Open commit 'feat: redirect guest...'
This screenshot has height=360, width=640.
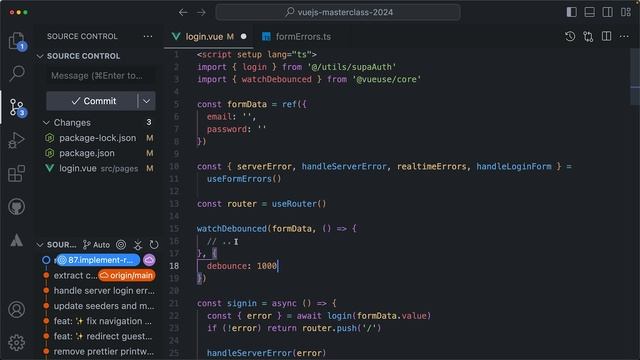103,336
